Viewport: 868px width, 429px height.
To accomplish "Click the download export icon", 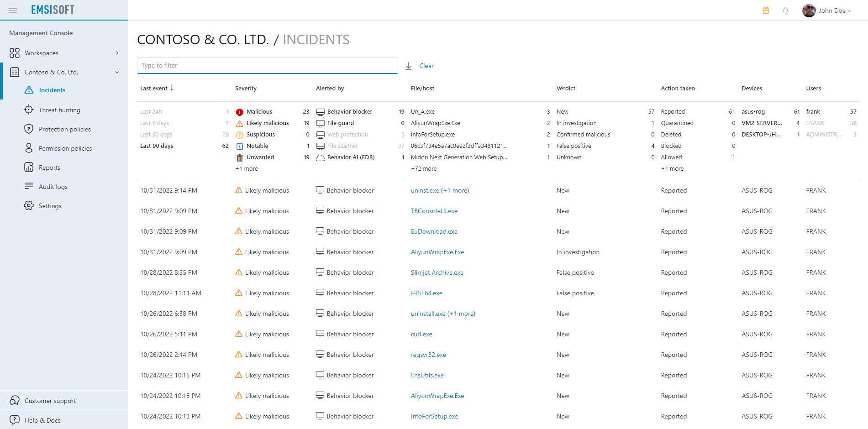I will pos(409,66).
